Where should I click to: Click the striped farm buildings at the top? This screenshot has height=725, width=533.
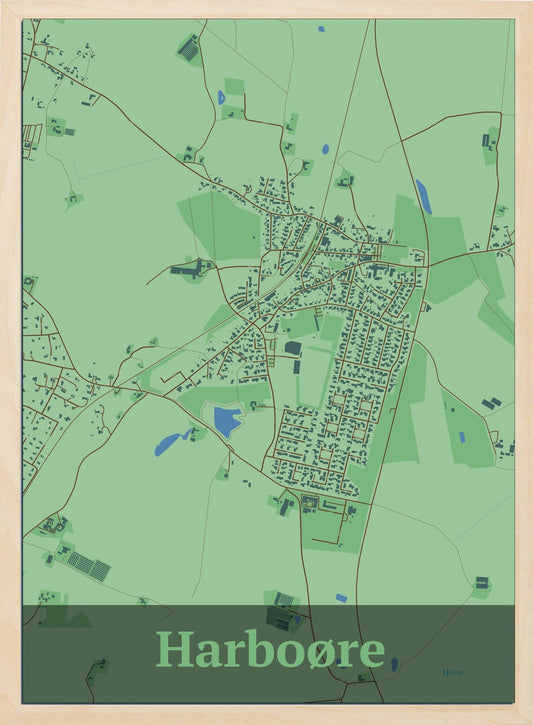[188, 49]
